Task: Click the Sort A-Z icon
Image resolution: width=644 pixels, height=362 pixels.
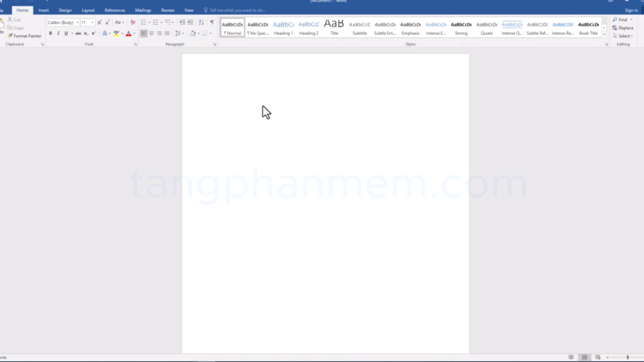Action: pyautogui.click(x=201, y=23)
